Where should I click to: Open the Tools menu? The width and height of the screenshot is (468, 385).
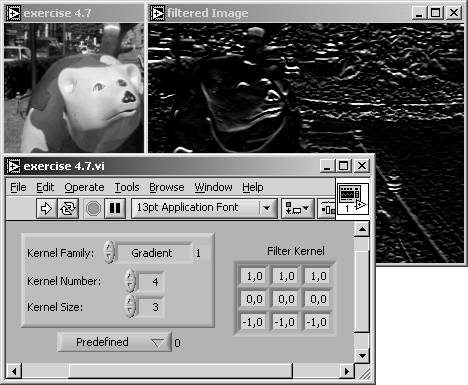tap(127, 187)
